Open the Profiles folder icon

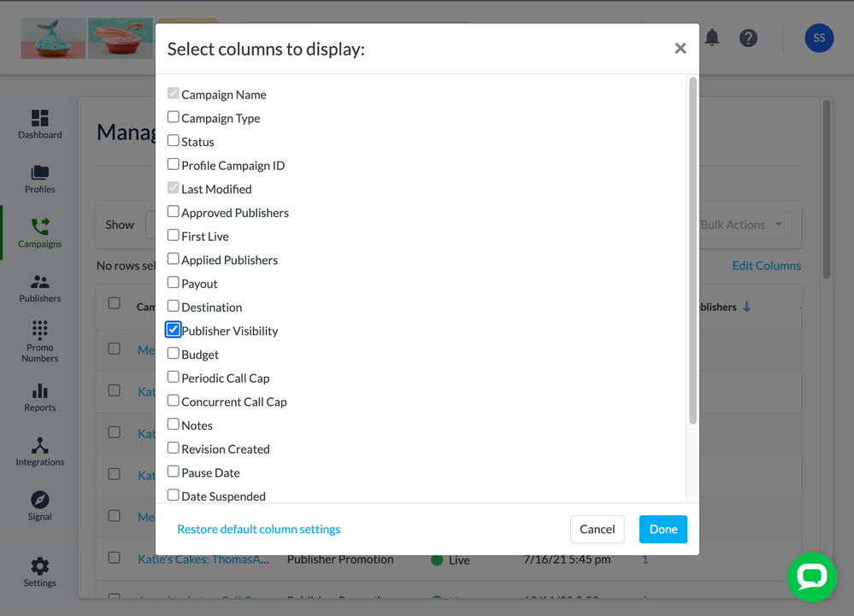click(x=40, y=173)
